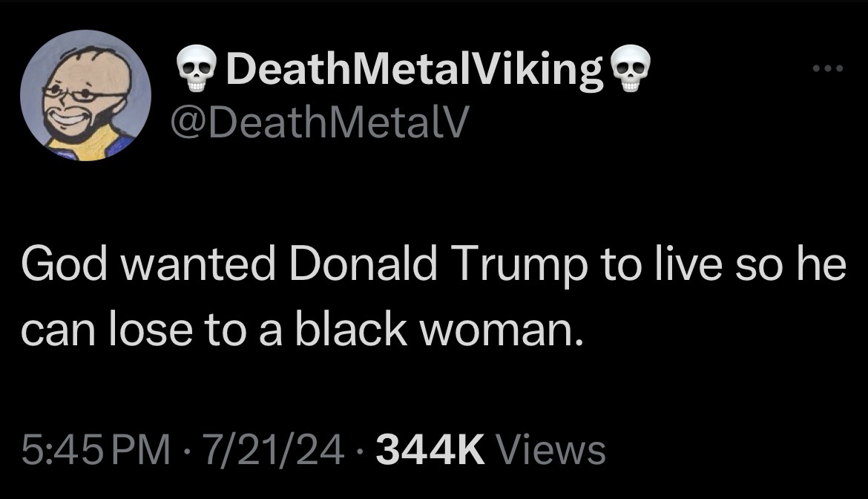
Task: Click the 7/21/24 post date
Action: coord(274,450)
